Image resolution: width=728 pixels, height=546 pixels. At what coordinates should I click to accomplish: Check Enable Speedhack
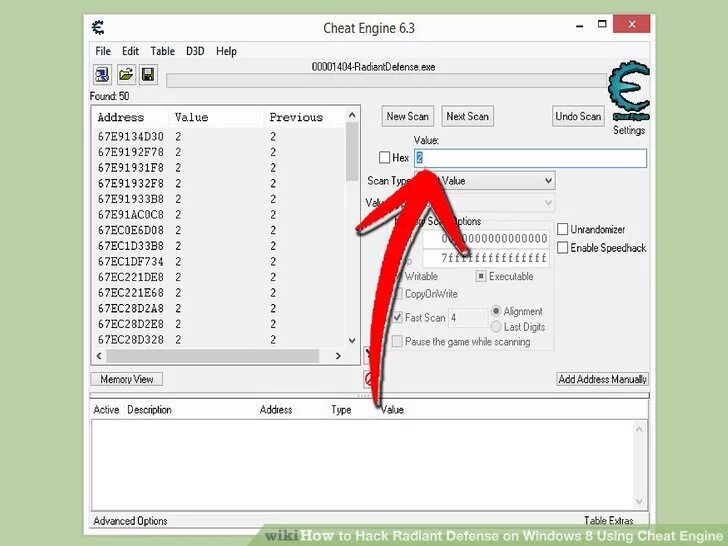point(562,248)
